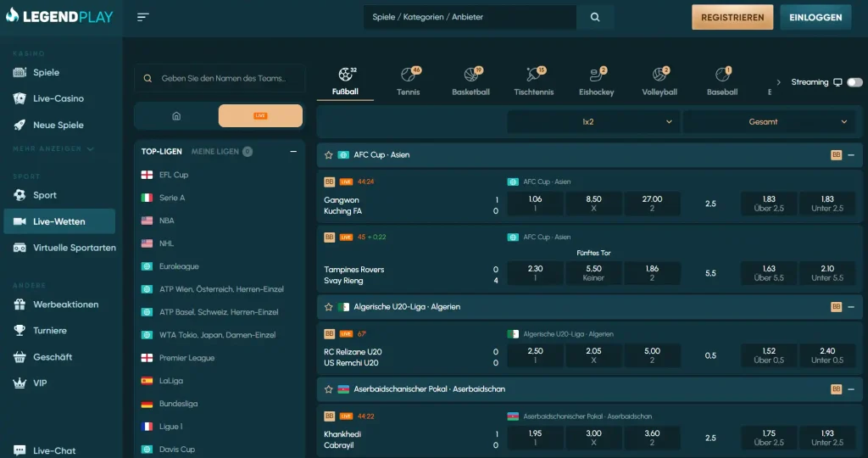Viewport: 868px width, 458px height.
Task: Select the Eishockey sport tab
Action: coord(596,81)
